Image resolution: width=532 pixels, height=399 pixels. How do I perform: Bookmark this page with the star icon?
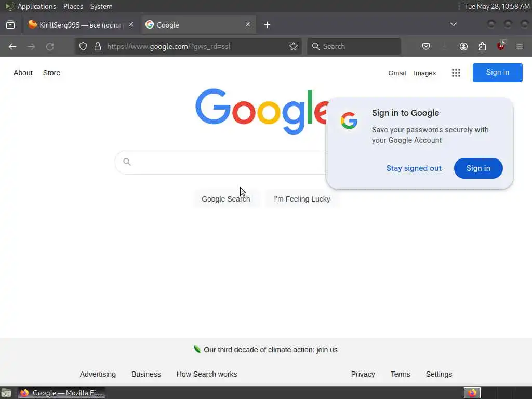[x=294, y=46]
